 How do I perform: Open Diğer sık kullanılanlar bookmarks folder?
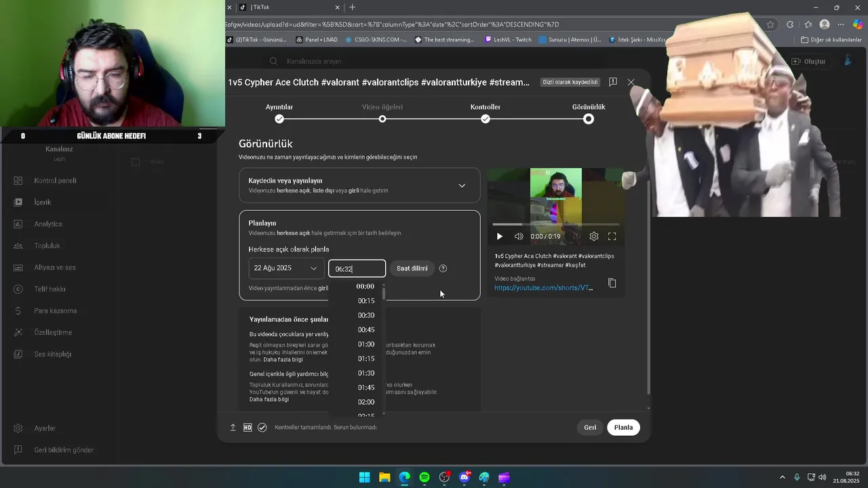click(831, 40)
